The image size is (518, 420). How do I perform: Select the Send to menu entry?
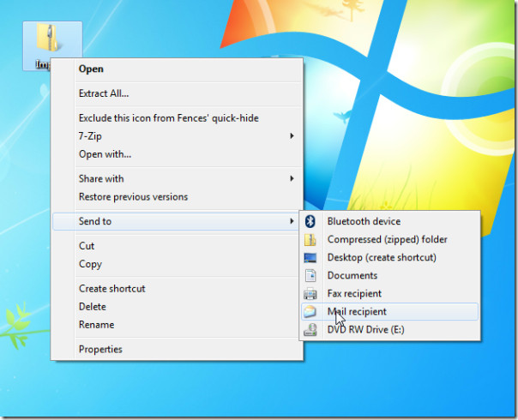(x=176, y=221)
